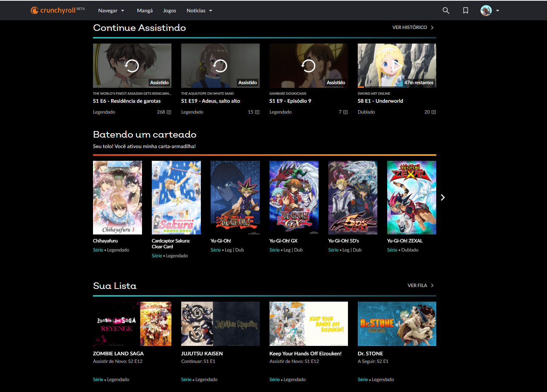Open the watchlist bookmark icon
This screenshot has height=392, width=547.
pos(466,11)
